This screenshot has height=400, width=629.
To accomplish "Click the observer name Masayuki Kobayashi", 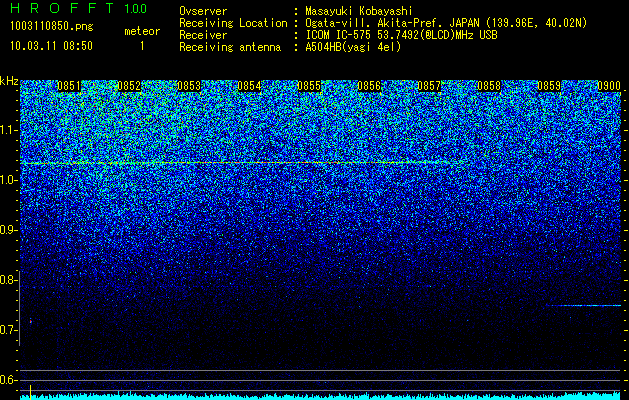I will pyautogui.click(x=359, y=11).
